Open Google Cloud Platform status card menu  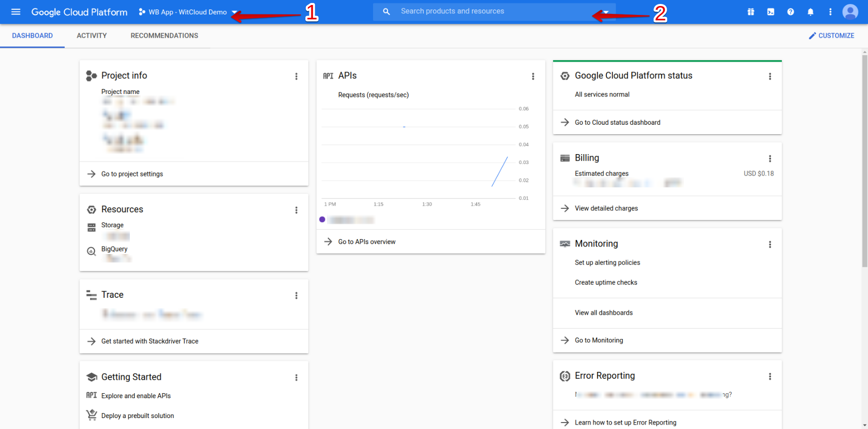(x=770, y=77)
